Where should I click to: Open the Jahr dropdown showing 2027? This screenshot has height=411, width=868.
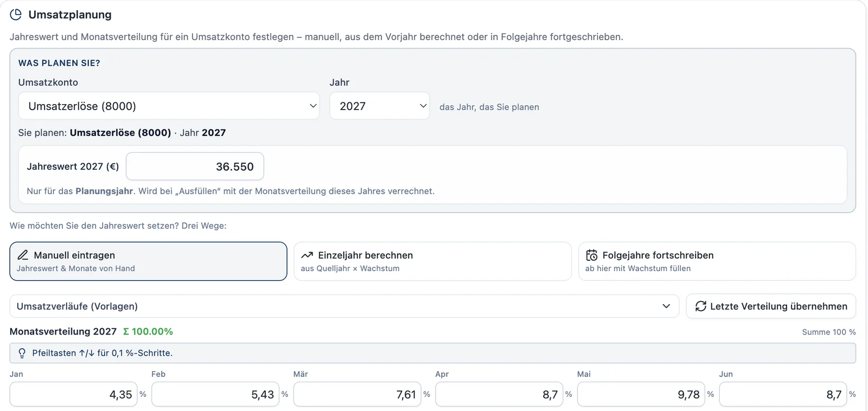pyautogui.click(x=380, y=106)
